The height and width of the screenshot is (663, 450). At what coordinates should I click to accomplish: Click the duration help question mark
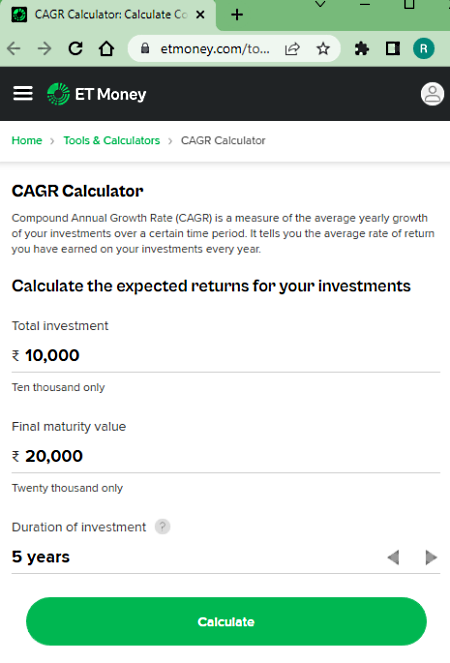(162, 527)
